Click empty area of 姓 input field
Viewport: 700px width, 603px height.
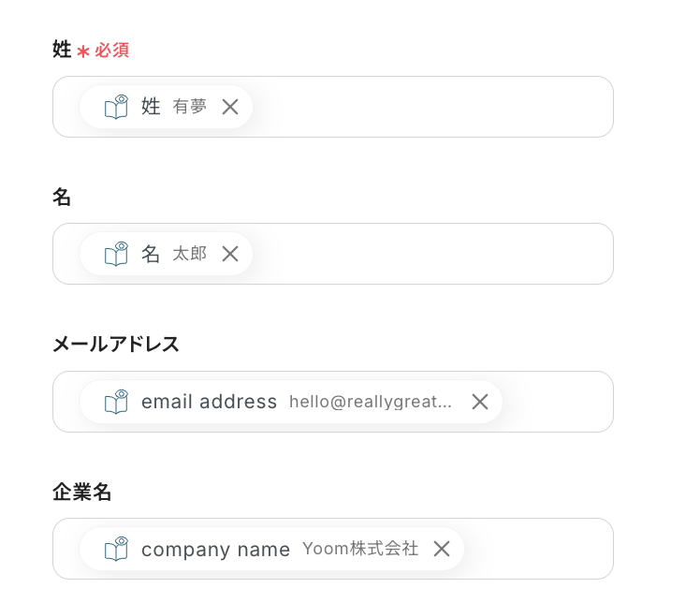[430, 107]
